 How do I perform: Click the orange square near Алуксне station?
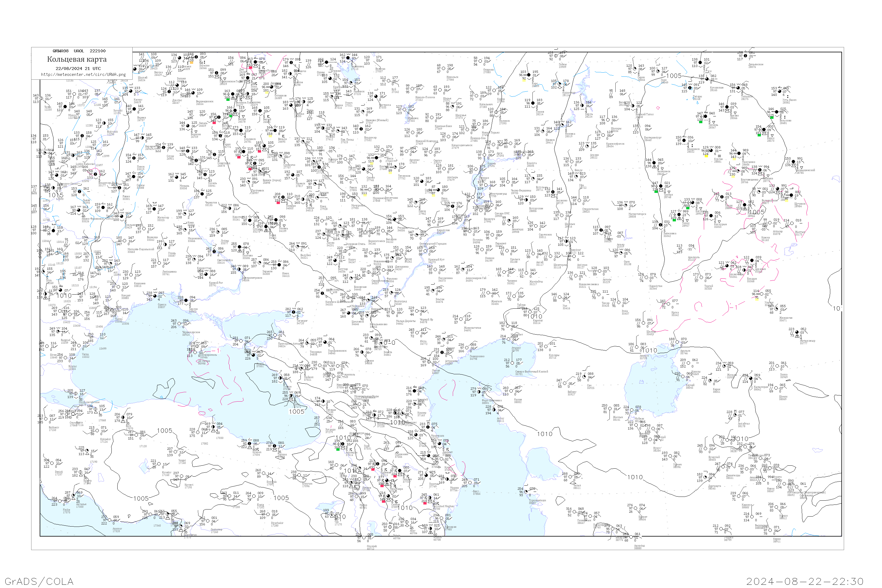[x=191, y=63]
